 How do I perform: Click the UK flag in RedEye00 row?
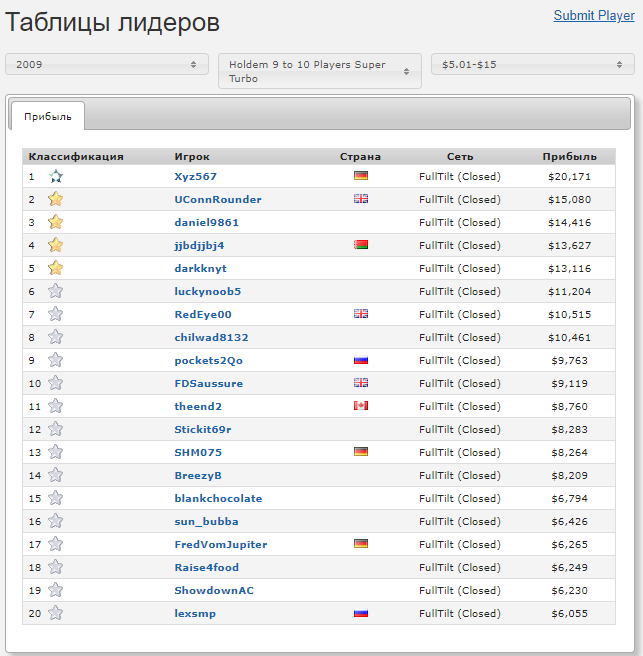click(x=361, y=314)
